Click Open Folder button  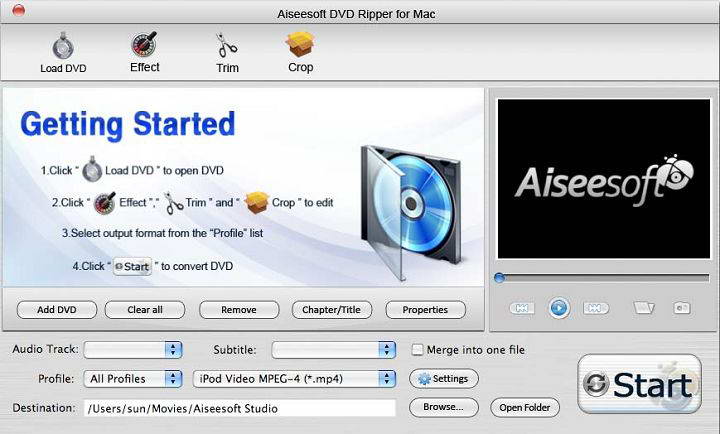525,407
